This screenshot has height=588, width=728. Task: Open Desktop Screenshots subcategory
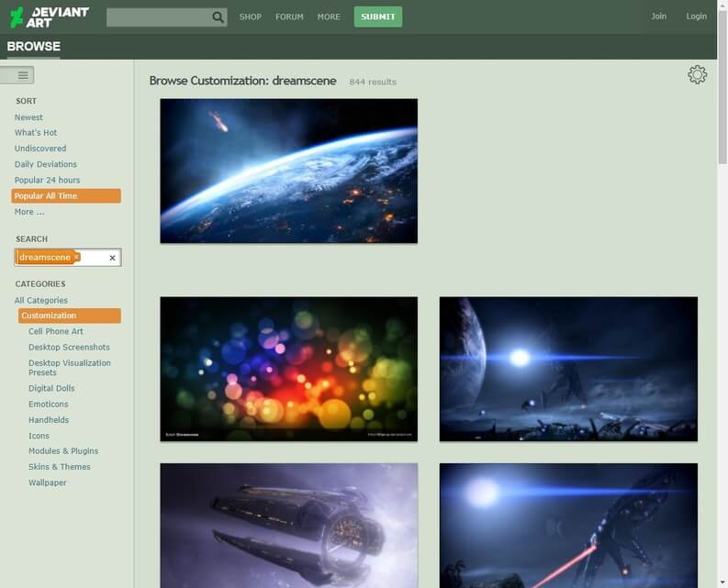click(69, 347)
